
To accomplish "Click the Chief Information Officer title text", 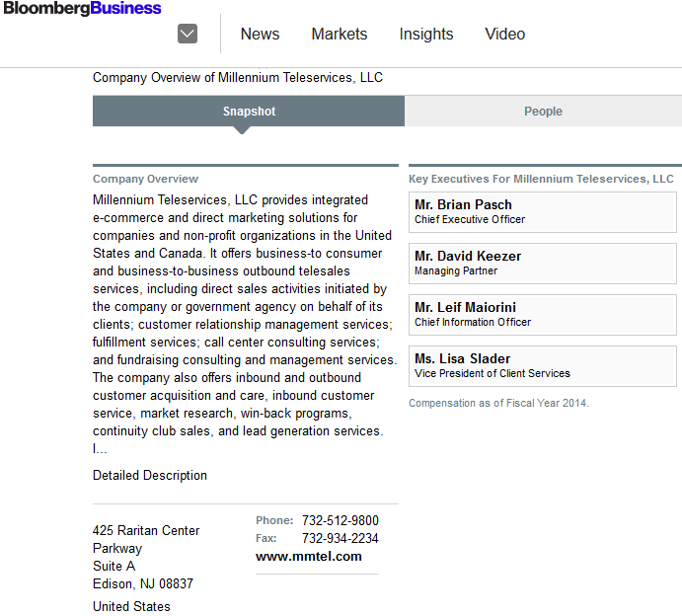I will (x=473, y=322).
